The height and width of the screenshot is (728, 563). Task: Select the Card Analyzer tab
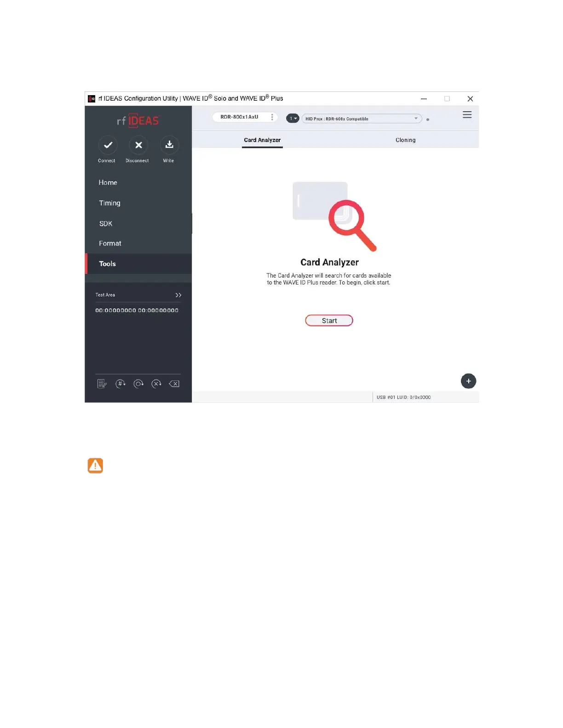point(262,140)
